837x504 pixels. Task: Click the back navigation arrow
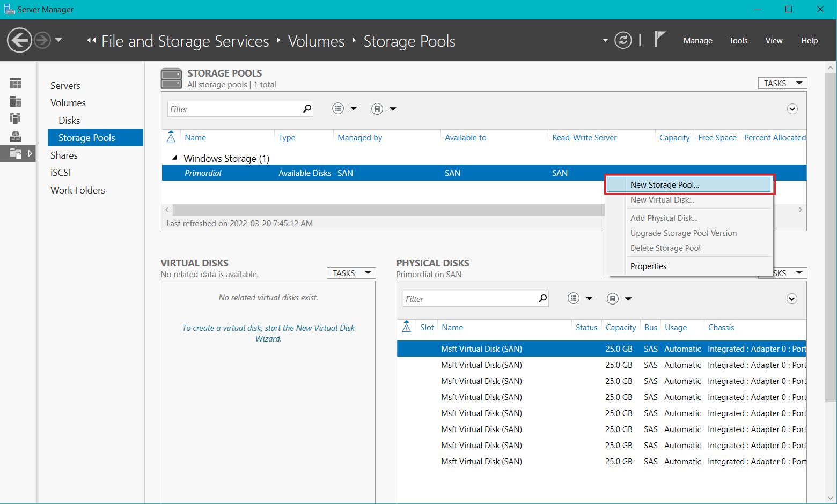tap(19, 40)
